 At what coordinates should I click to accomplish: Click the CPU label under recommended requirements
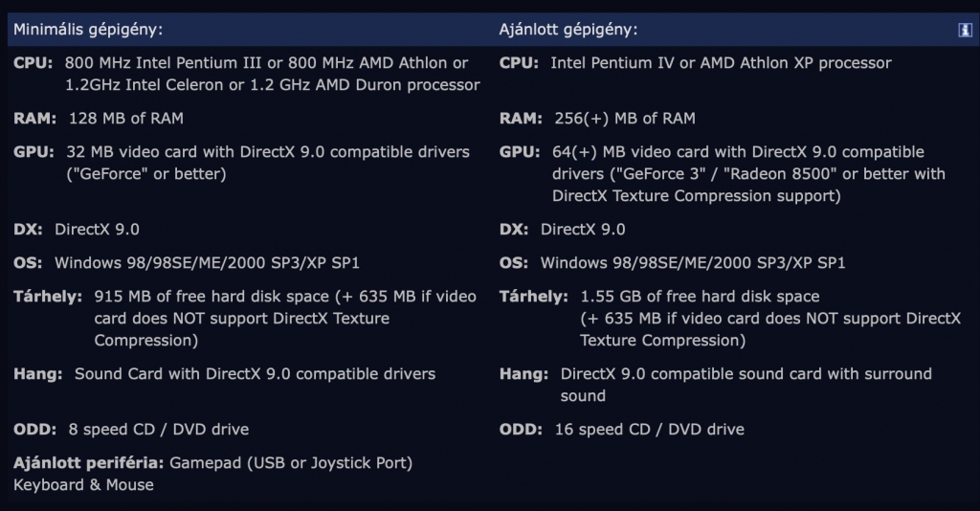(521, 63)
